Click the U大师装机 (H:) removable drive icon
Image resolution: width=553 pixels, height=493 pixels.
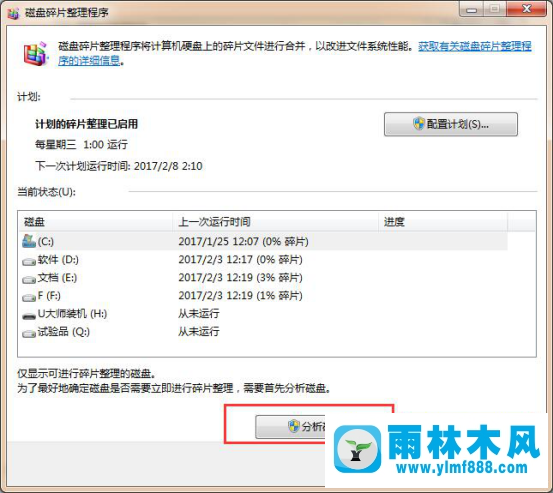click(x=29, y=315)
